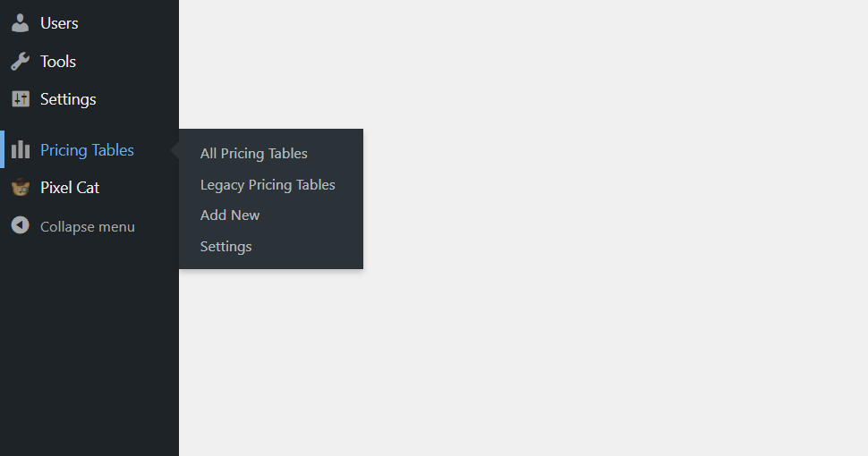Open Legacy Pricing Tables submenu item
Screen dimensions: 868x456
coord(268,185)
